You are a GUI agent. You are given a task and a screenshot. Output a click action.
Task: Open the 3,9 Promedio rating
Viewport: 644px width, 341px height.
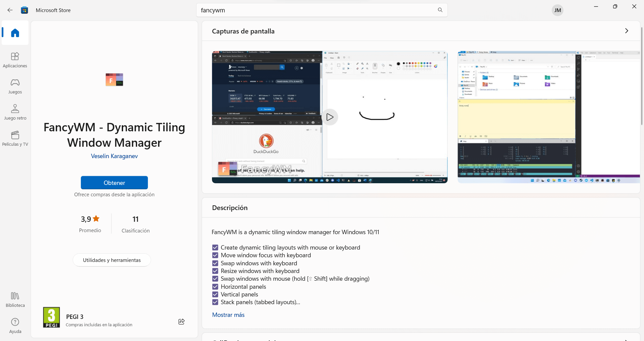pos(90,224)
